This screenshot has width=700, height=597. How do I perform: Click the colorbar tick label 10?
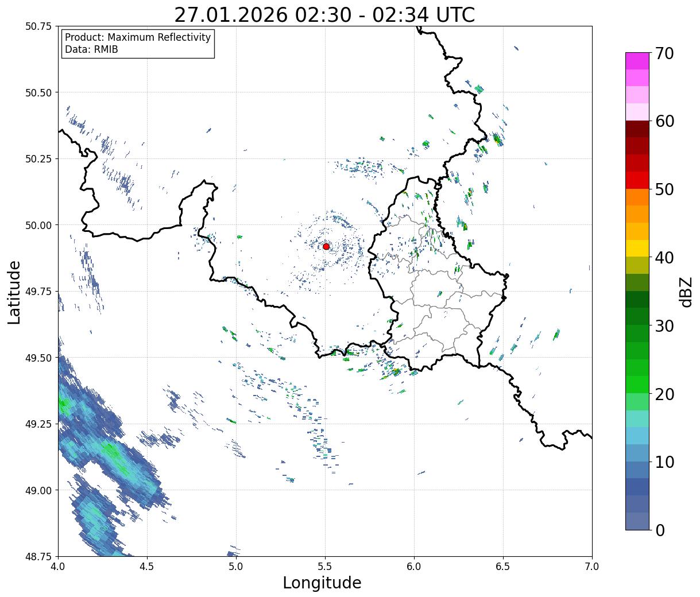coord(664,462)
